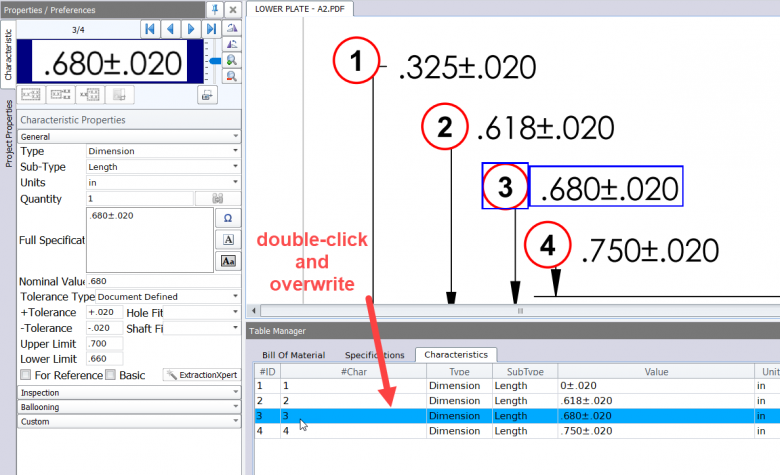
Task: Click the boxed 'A' text icon
Action: click(228, 240)
